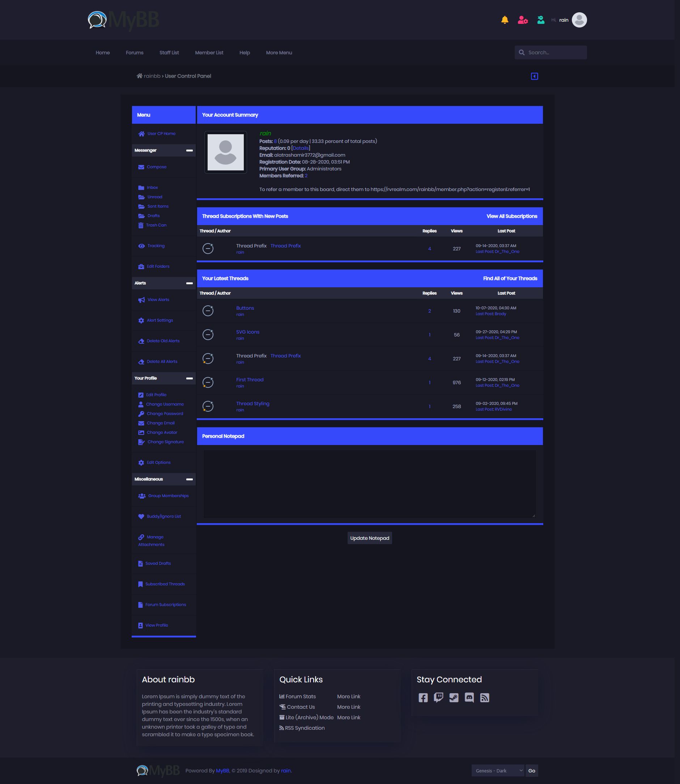
Task: Click the Change Signature icon
Action: (141, 442)
